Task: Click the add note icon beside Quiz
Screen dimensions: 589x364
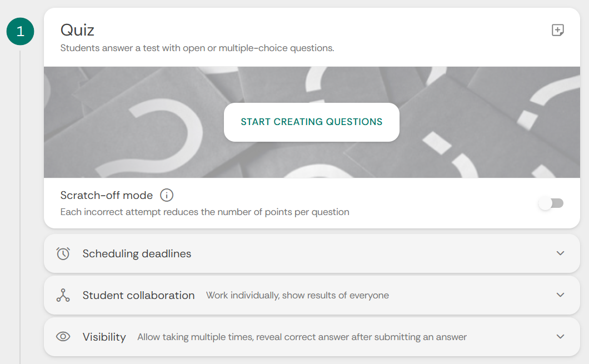Action: tap(557, 30)
